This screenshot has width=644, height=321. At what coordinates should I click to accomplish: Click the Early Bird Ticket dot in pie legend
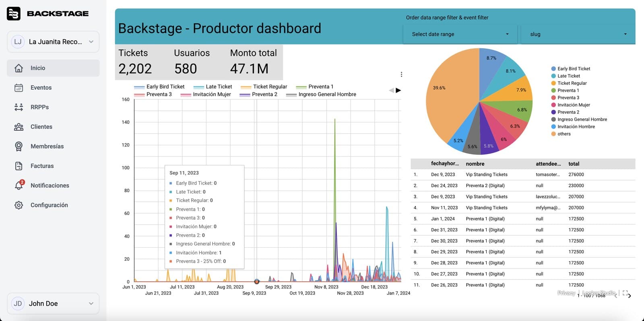[x=553, y=69]
